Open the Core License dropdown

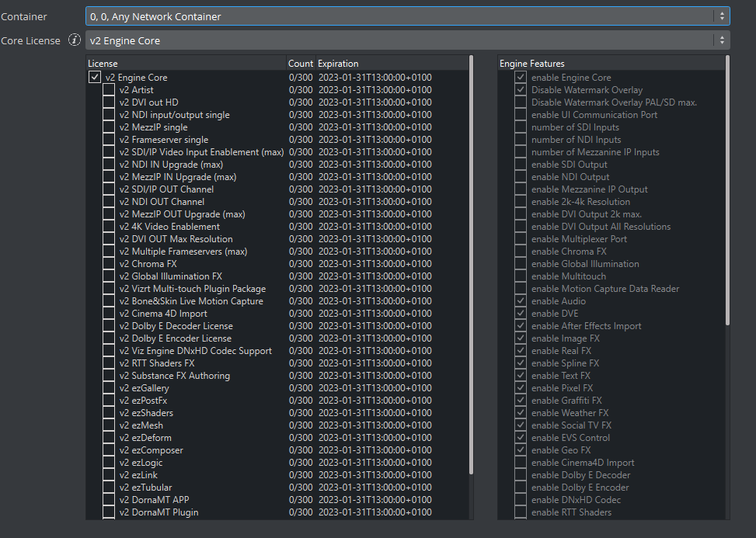tap(407, 40)
